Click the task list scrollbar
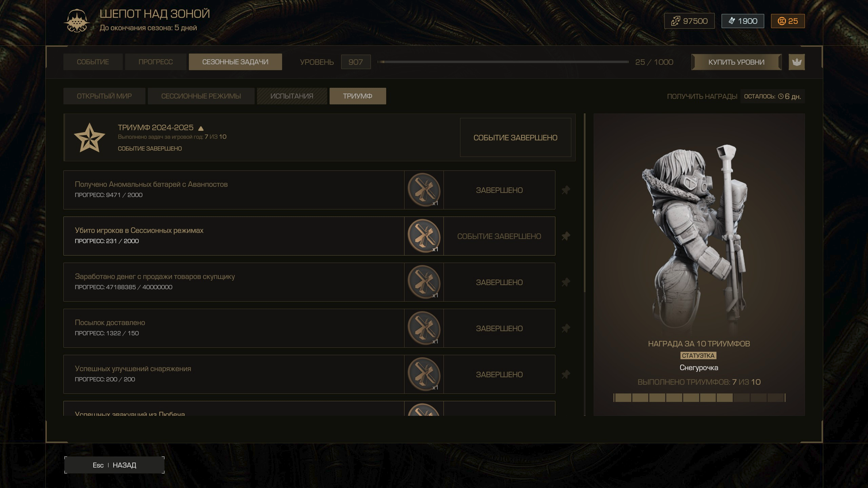868x488 pixels. point(585,203)
